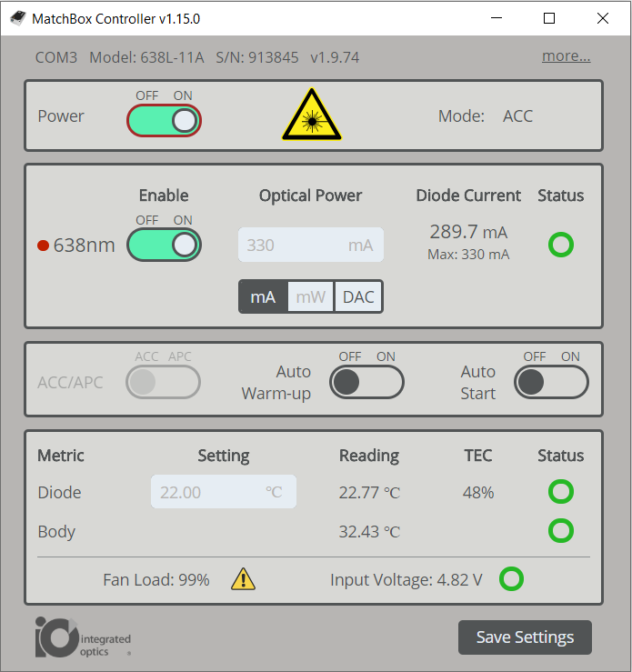Toggle the main Power switch
Image resolution: width=632 pixels, height=672 pixels.
click(164, 121)
